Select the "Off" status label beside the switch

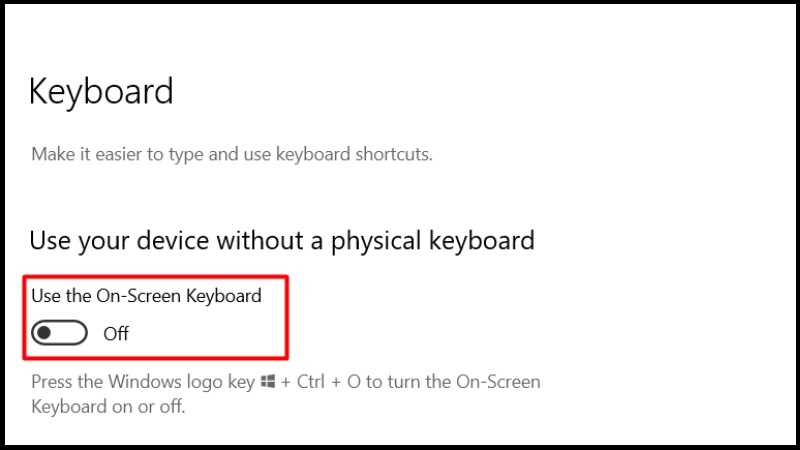point(116,334)
